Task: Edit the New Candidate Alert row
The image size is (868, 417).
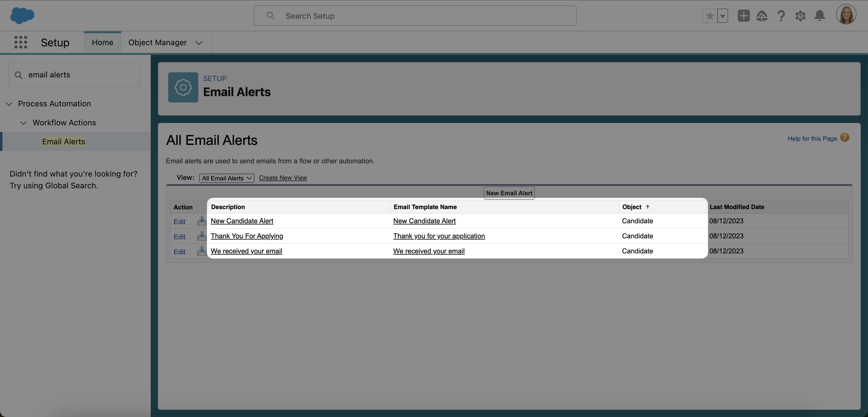Action: point(179,222)
